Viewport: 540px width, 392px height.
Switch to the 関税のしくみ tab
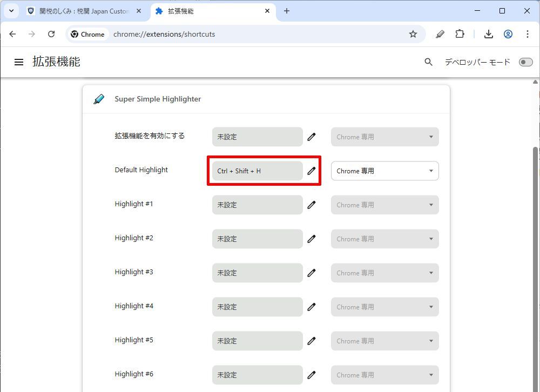84,11
